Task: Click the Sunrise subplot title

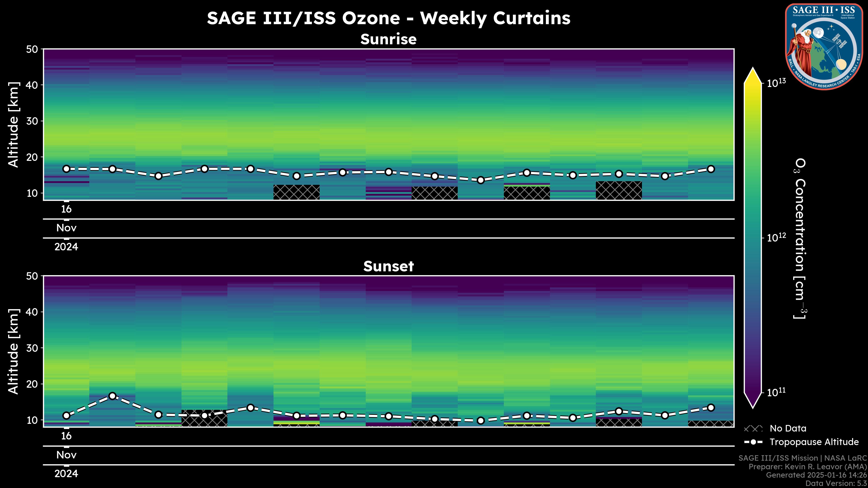Action: click(389, 39)
